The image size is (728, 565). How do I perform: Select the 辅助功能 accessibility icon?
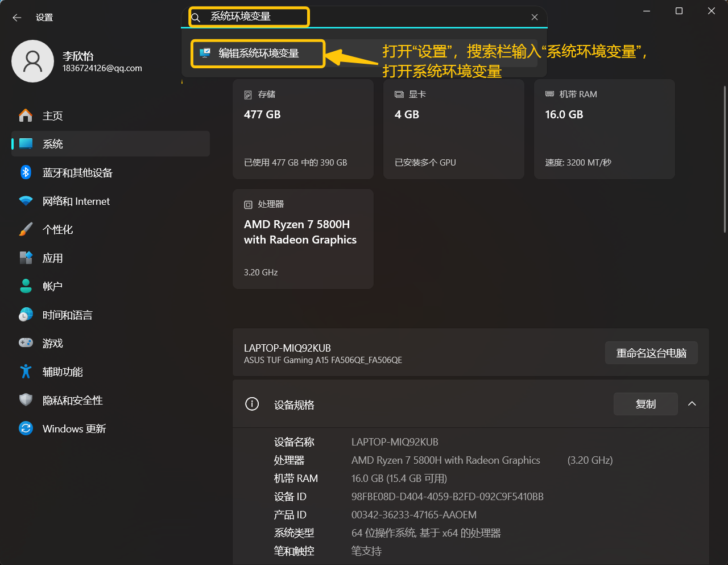point(26,372)
